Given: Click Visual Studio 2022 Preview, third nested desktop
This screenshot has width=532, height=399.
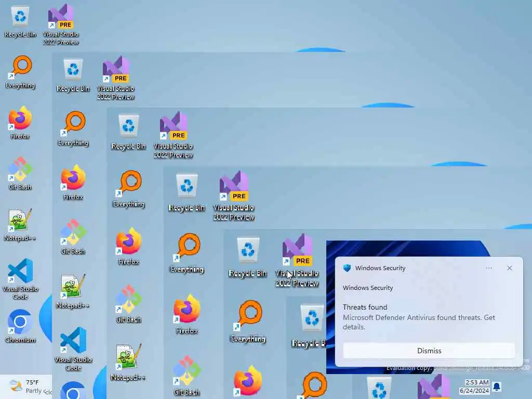Looking at the screenshot, I should (174, 135).
